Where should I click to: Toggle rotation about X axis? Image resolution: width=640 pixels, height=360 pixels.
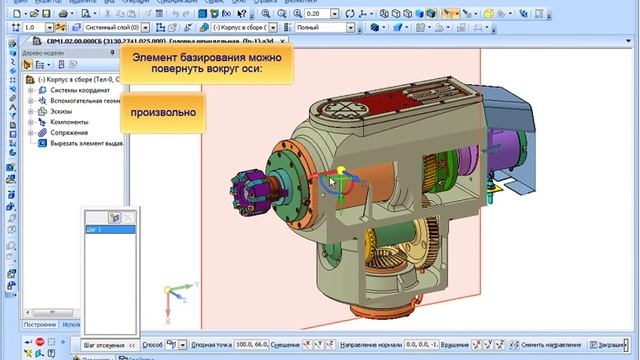click(476, 345)
